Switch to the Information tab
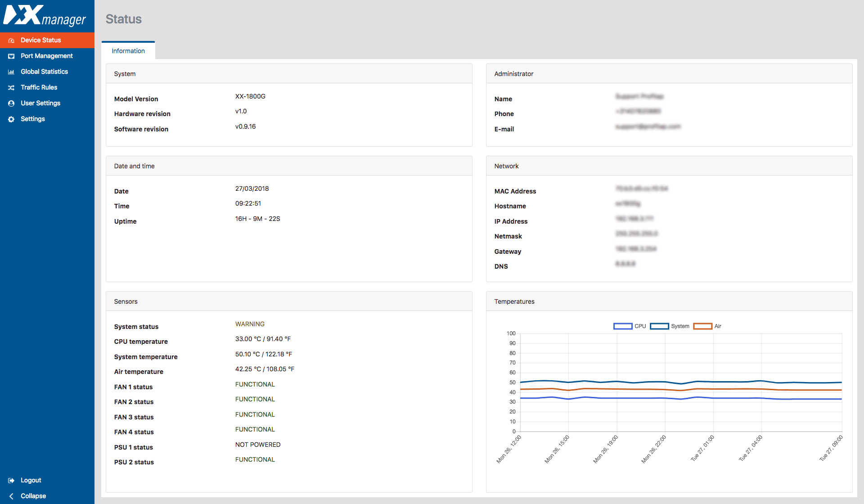The height and width of the screenshot is (504, 864). pyautogui.click(x=128, y=51)
